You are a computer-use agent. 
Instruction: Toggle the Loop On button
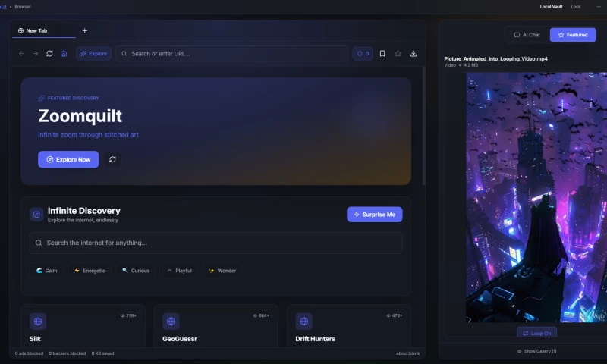pyautogui.click(x=536, y=333)
